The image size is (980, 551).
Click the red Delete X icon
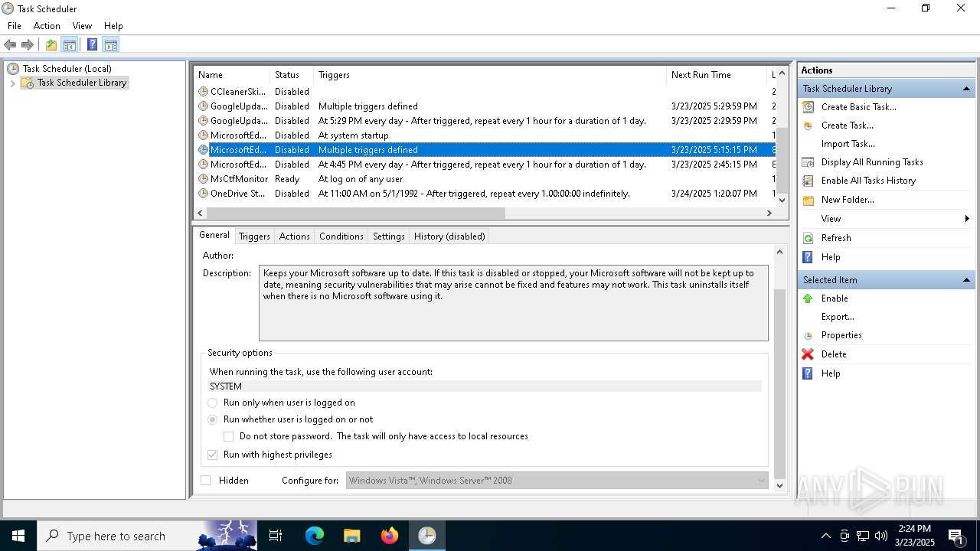click(x=808, y=354)
